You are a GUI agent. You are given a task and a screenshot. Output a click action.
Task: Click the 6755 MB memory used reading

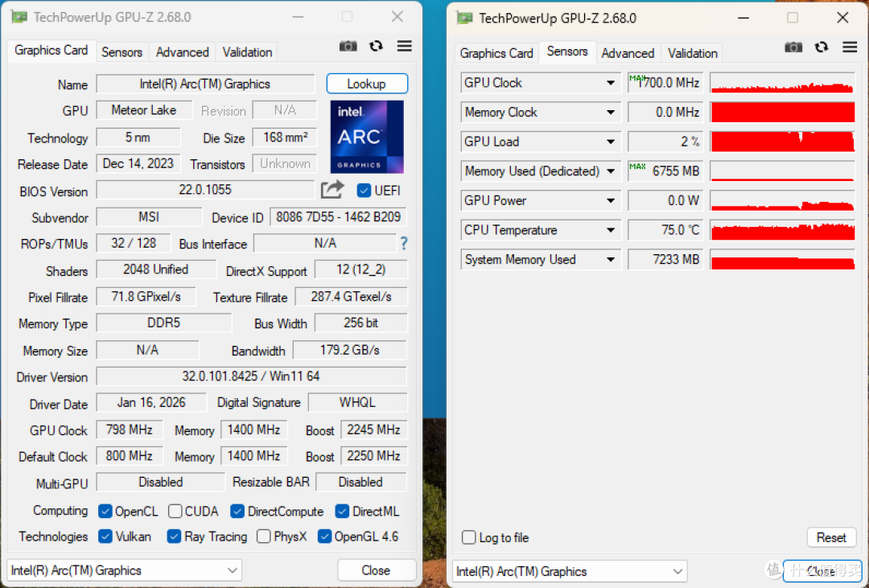(665, 171)
